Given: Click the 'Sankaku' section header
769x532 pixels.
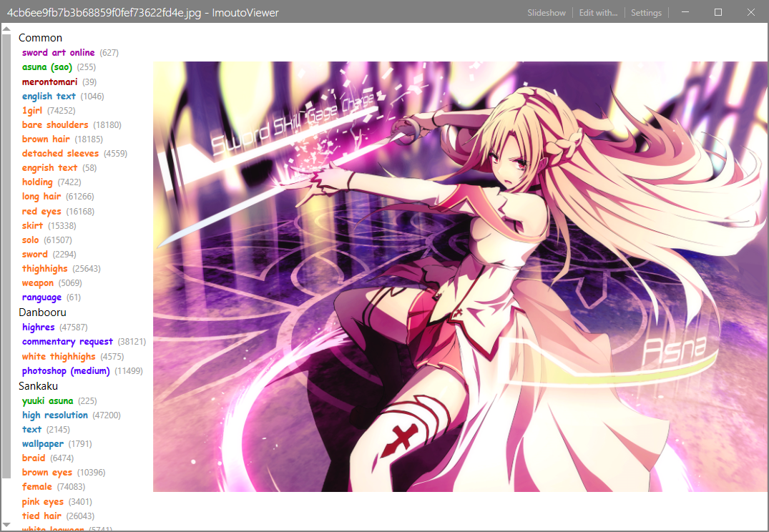Looking at the screenshot, I should point(38,386).
